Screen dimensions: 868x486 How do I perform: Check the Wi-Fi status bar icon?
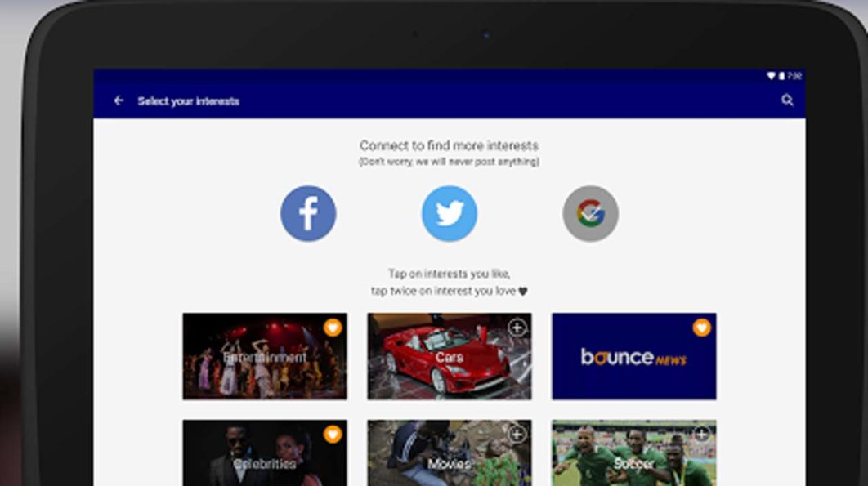770,76
